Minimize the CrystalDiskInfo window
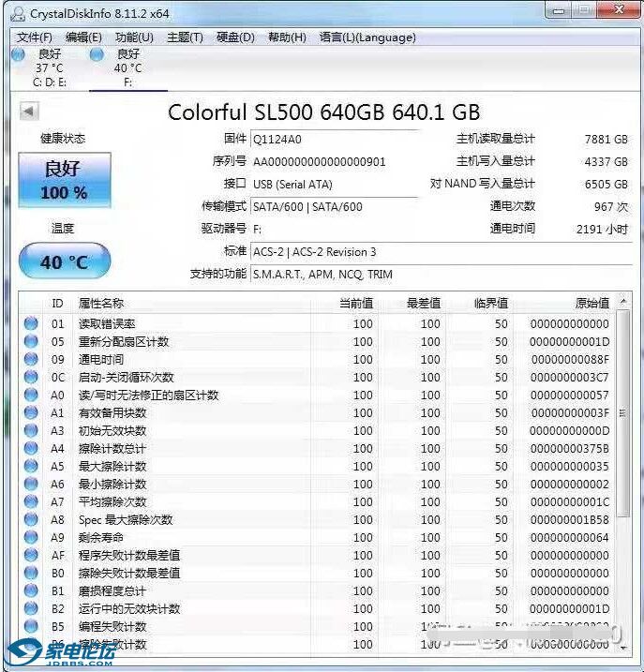 (559, 10)
